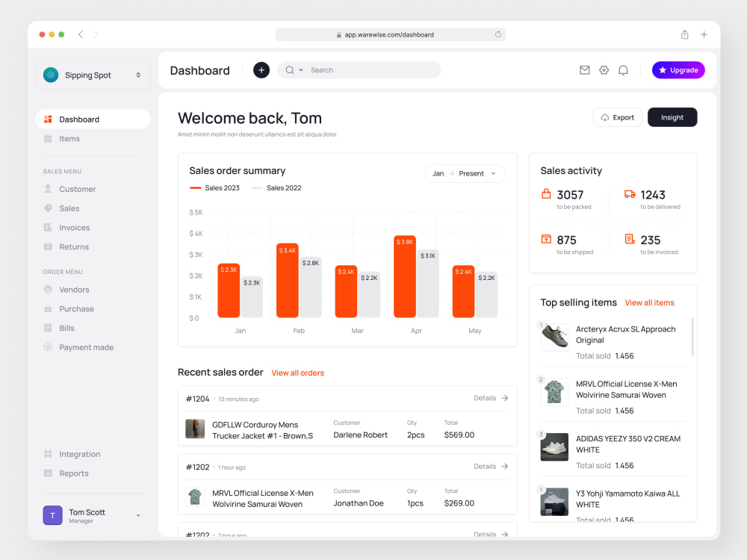This screenshot has width=747, height=560.
Task: Click the Tom Scott avatar
Action: [x=52, y=515]
